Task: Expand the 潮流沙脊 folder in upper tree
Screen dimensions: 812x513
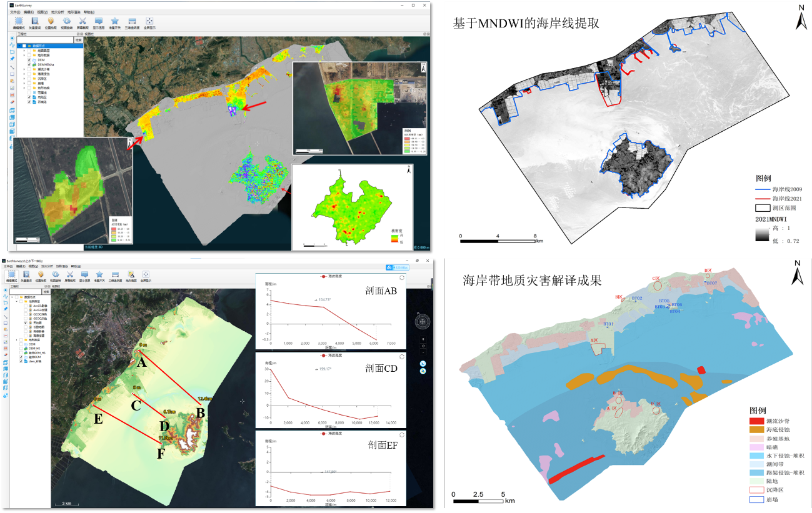Action: (24, 71)
